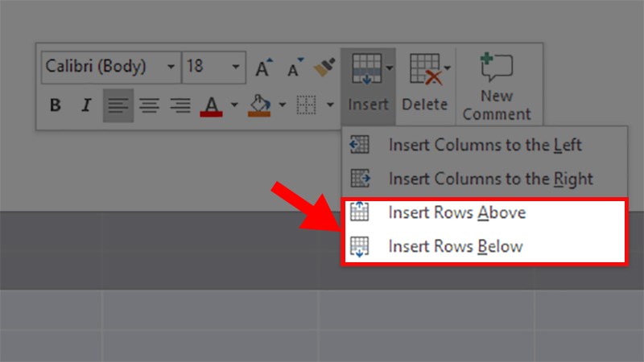Choose Insert Rows Below
The image size is (644, 362).
(x=455, y=246)
